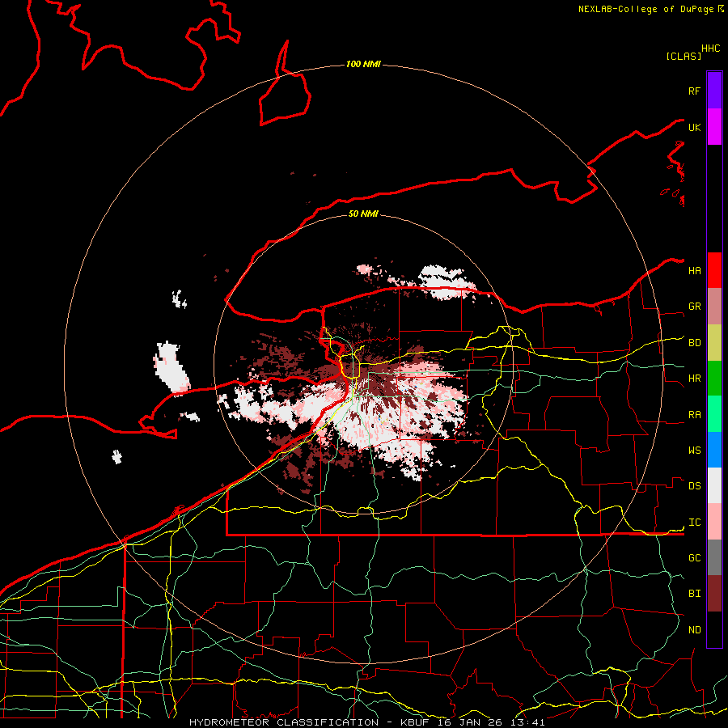Click the HYDROMETEOR CLASSIFICATION title text

[284, 722]
